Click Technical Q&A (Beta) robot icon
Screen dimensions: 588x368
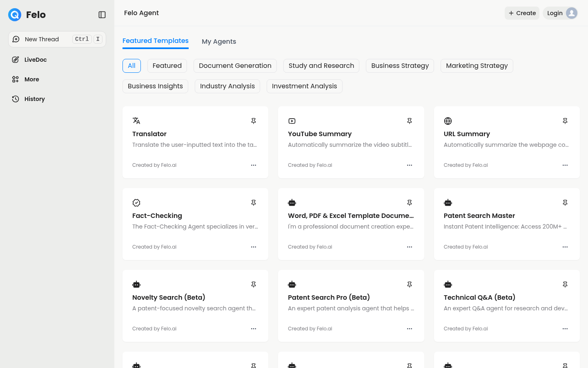point(448,285)
